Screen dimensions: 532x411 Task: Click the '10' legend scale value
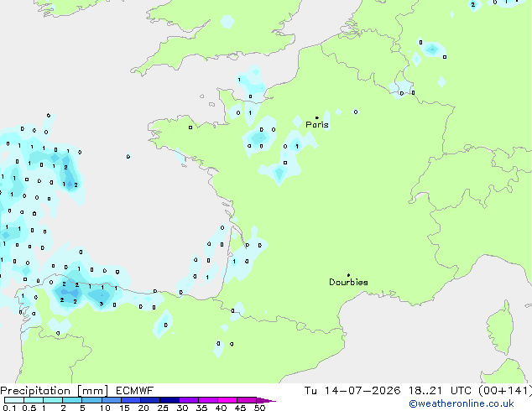(105, 408)
